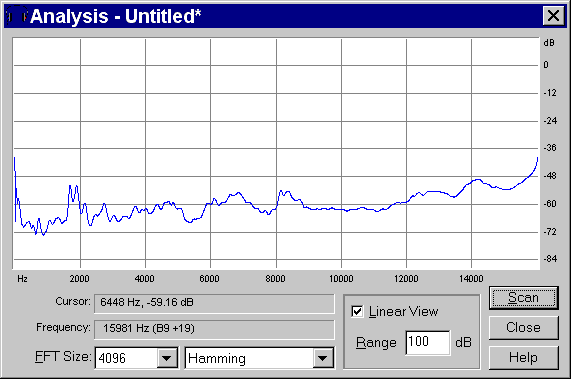
Task: Click the curve bump near 14000 Hz
Action: (x=477, y=180)
